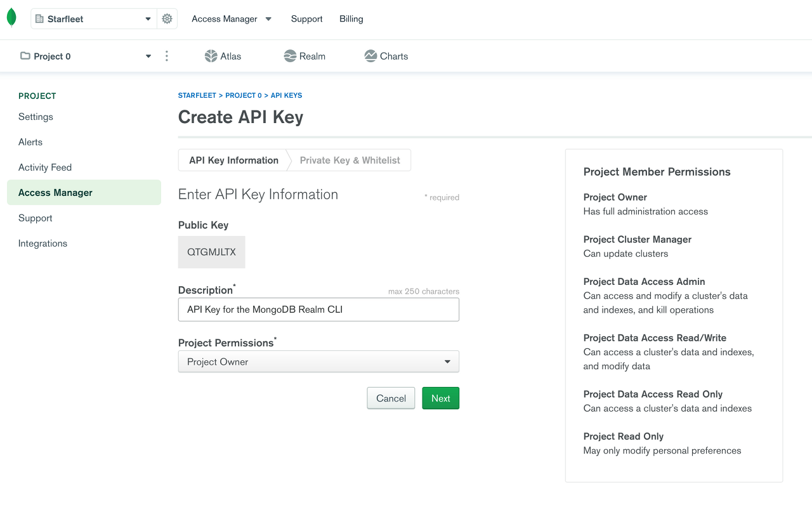Screen dimensions: 812x517
Task: Click the Atlas icon
Action: (x=211, y=56)
